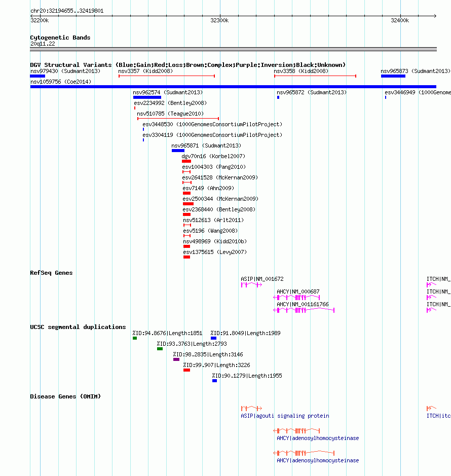Click the red span under nsv510785
Viewport: 451px width, 476px height.
pos(178,119)
